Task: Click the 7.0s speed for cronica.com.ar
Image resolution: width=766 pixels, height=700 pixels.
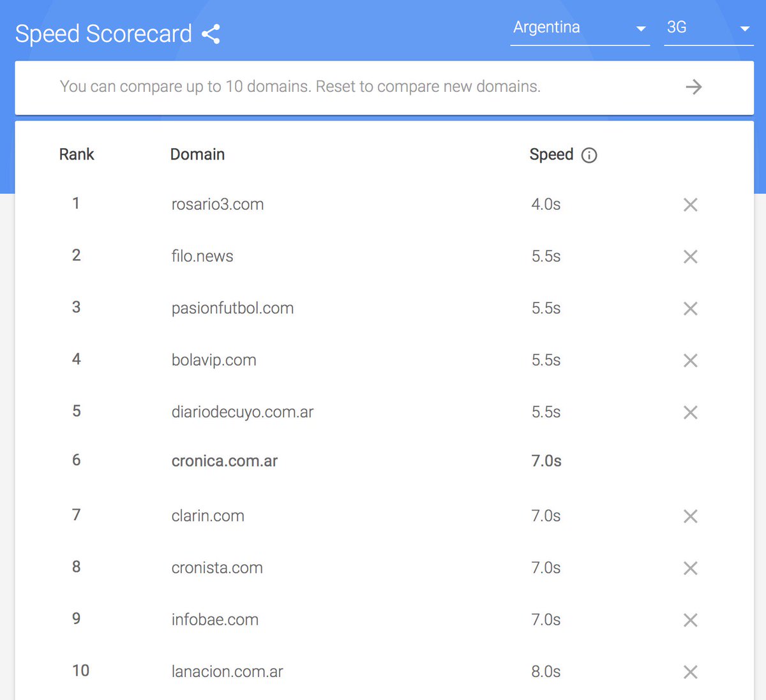Action: pos(546,461)
